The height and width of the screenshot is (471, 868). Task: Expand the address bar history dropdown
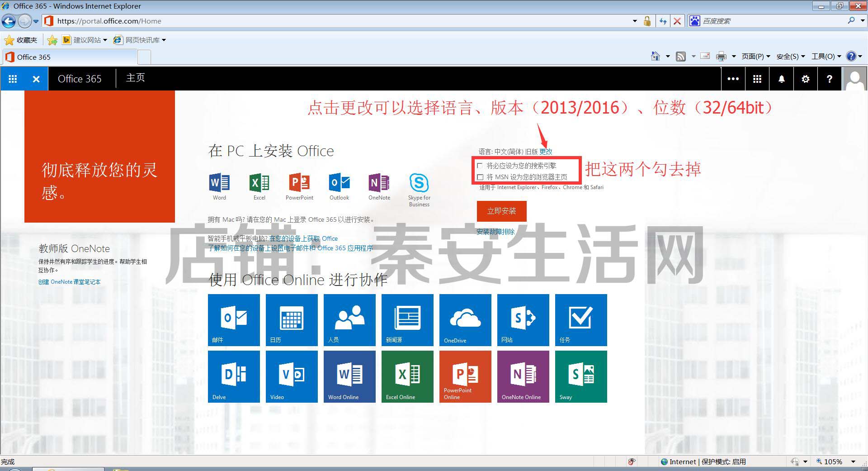(635, 21)
